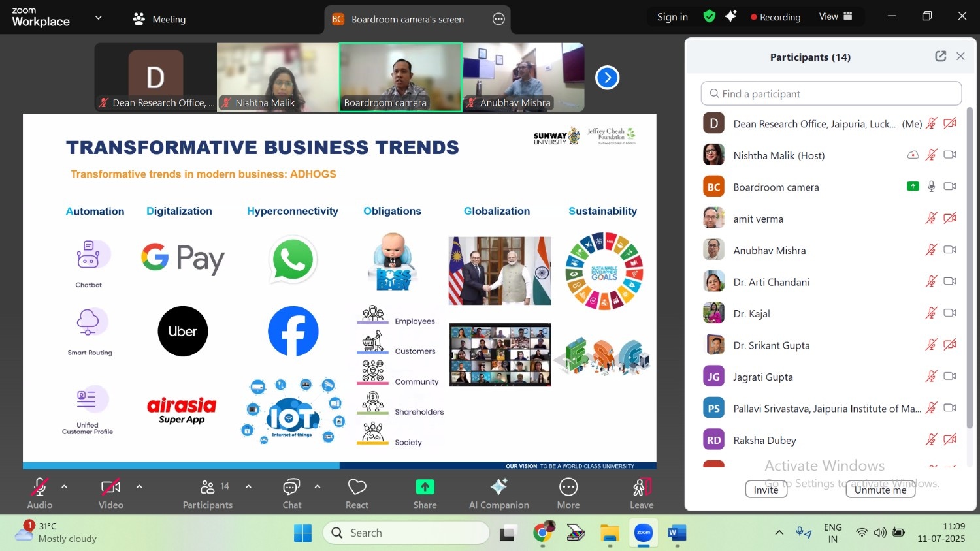Open the weather widget showing 31°C
Screen dimensions: 980x551
pos(56,533)
